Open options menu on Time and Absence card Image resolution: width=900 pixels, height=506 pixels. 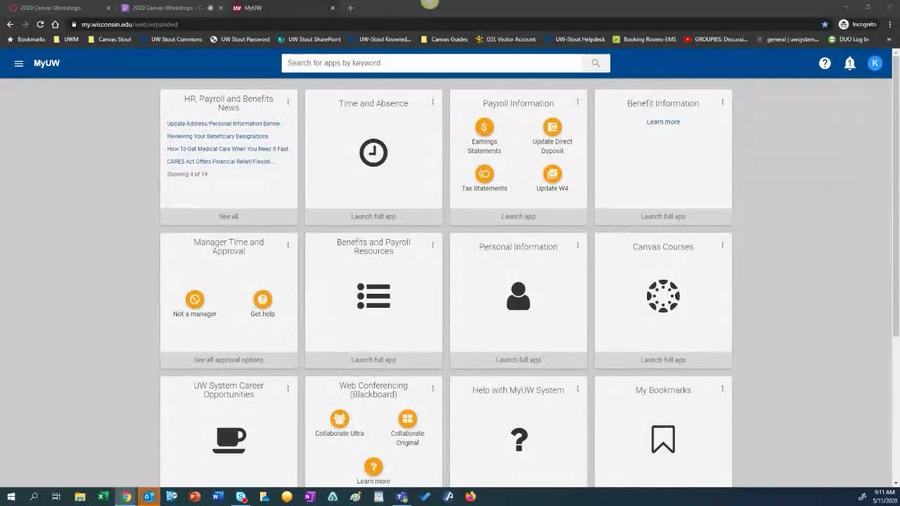click(433, 102)
